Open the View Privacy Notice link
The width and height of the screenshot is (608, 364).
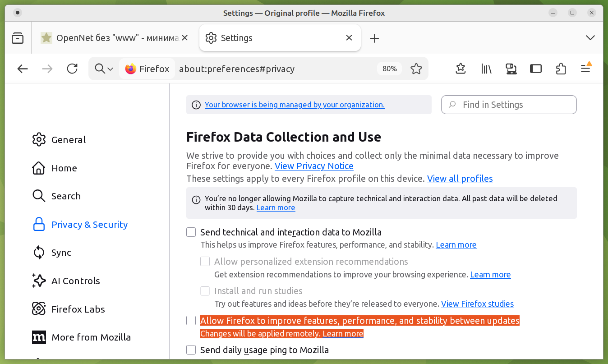pos(314,166)
